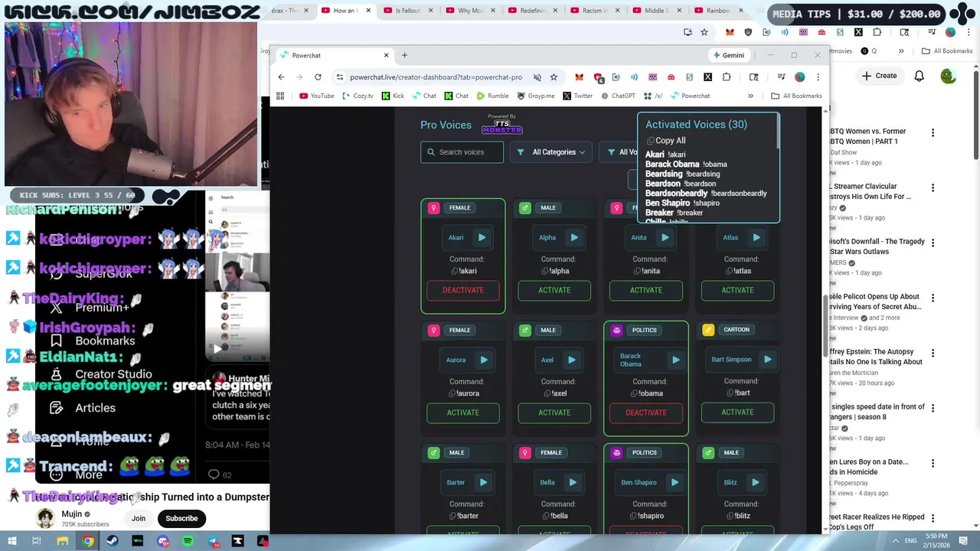
Task: Switch to the Middle S... browser tab
Action: (656, 11)
